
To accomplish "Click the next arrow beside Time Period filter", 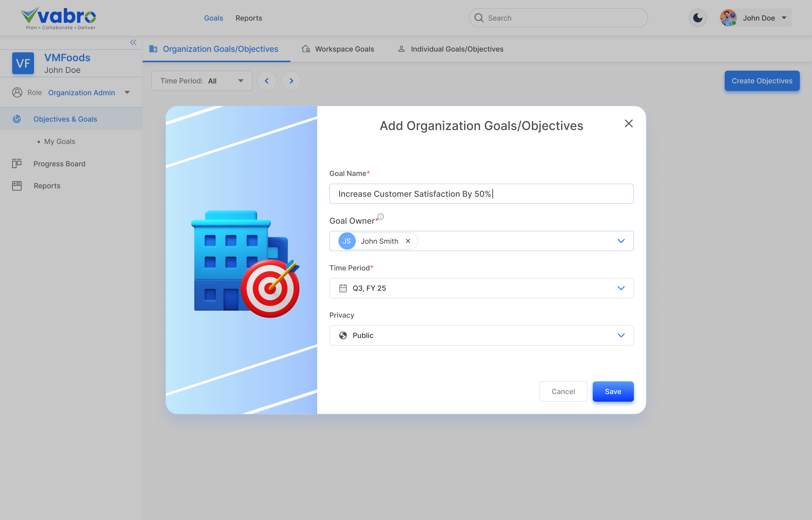I will pos(291,80).
